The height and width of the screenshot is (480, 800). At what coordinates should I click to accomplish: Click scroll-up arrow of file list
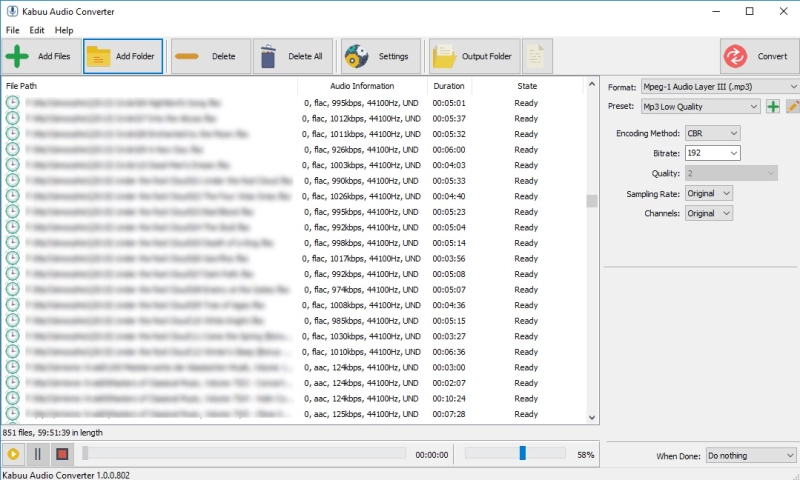(x=592, y=84)
